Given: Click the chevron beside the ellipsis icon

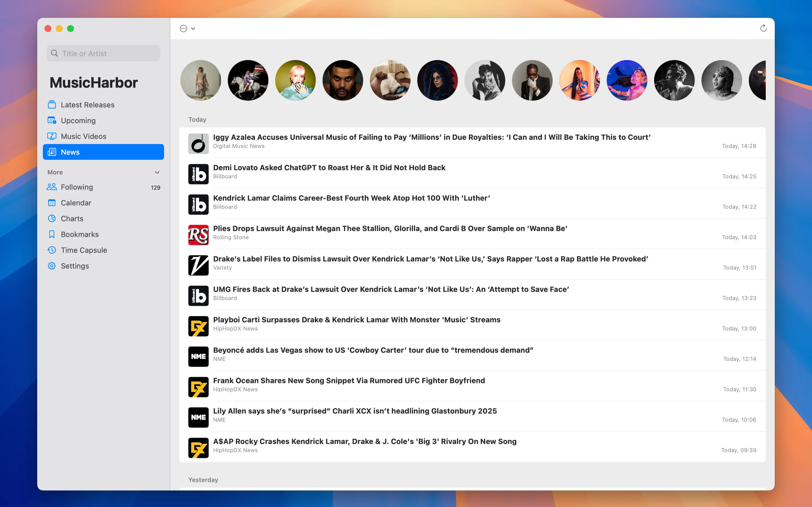Looking at the screenshot, I should pyautogui.click(x=193, y=28).
